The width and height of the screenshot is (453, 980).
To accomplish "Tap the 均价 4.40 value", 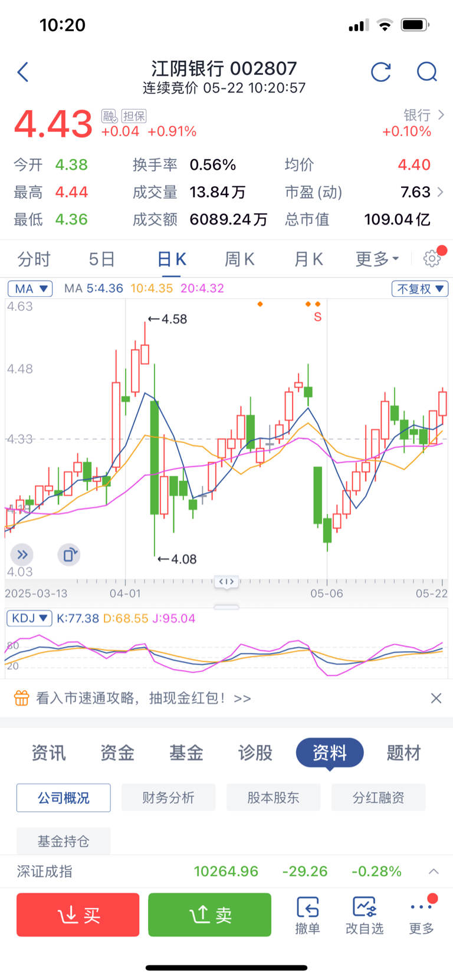I will (x=414, y=164).
